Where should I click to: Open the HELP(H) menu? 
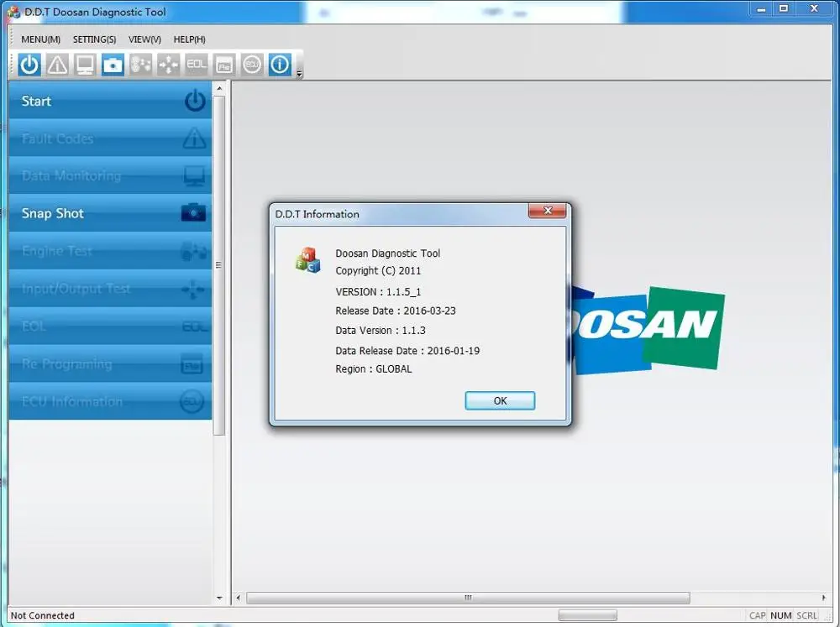pos(189,39)
